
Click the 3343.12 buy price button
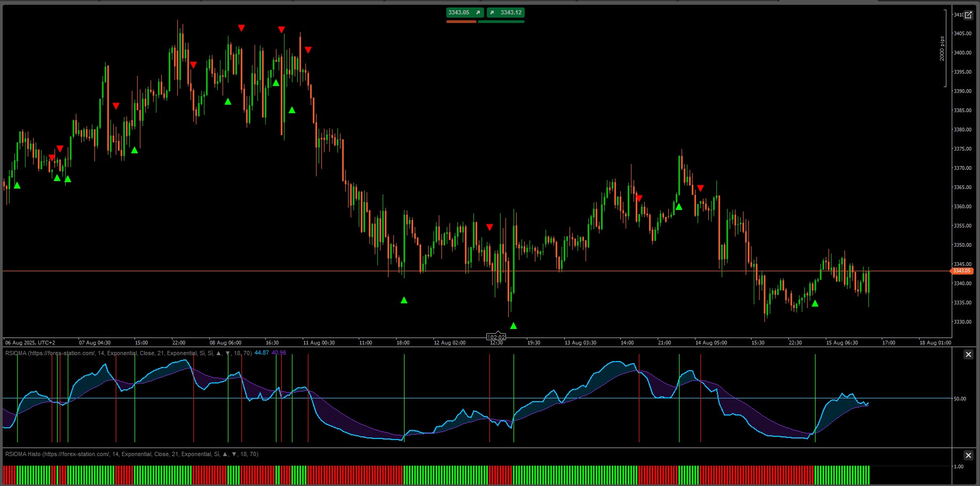tap(505, 12)
